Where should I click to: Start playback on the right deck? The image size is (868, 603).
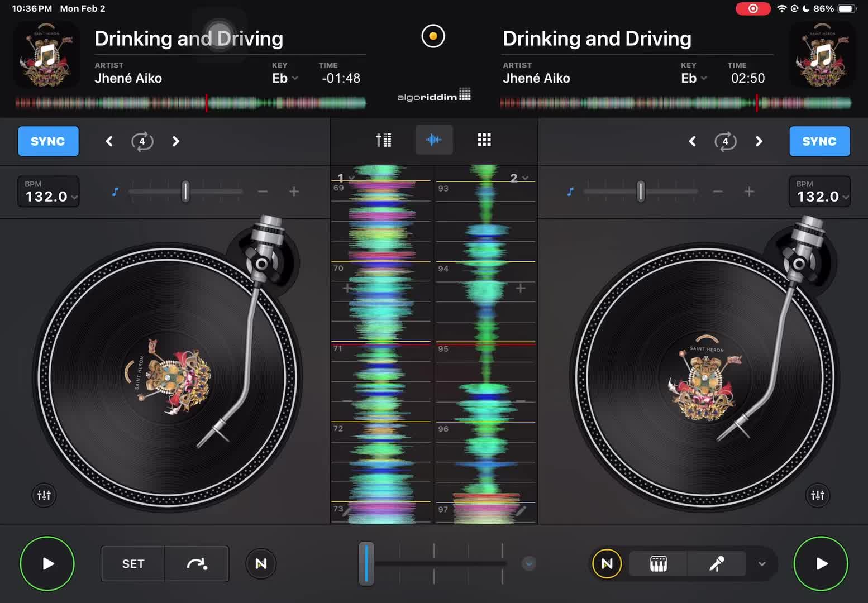[821, 563]
